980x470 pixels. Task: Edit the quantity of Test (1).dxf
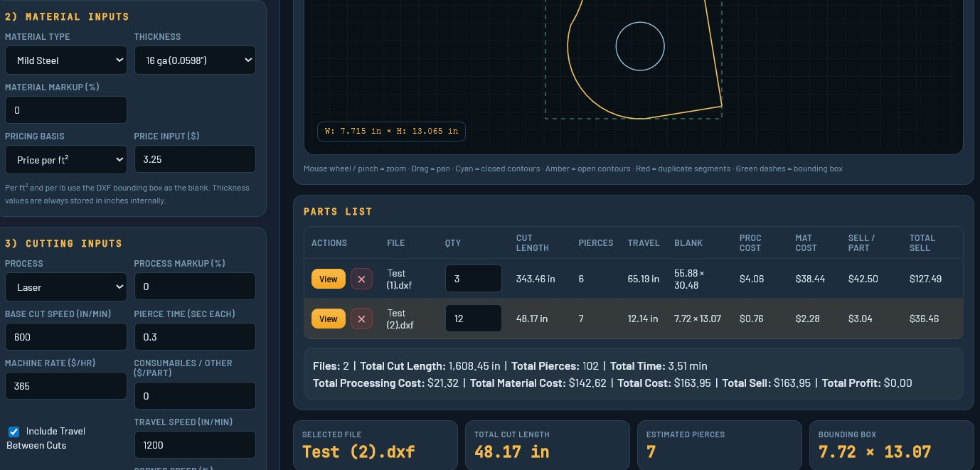473,278
